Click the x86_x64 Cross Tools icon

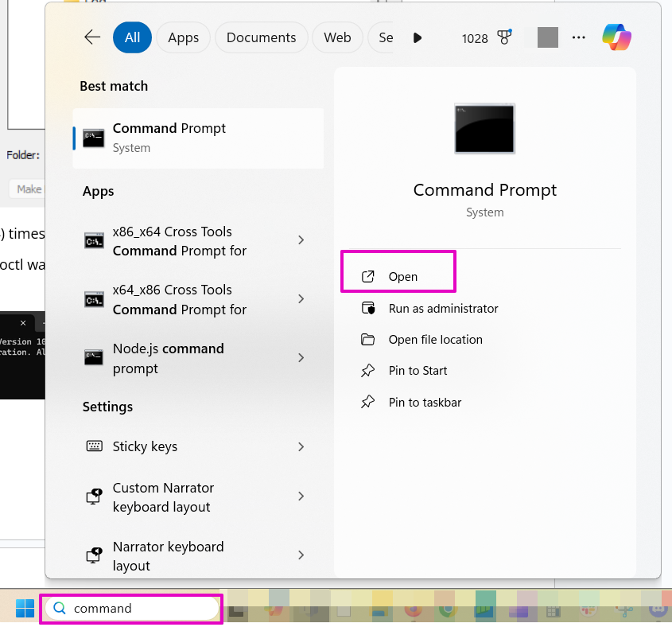[x=94, y=241]
